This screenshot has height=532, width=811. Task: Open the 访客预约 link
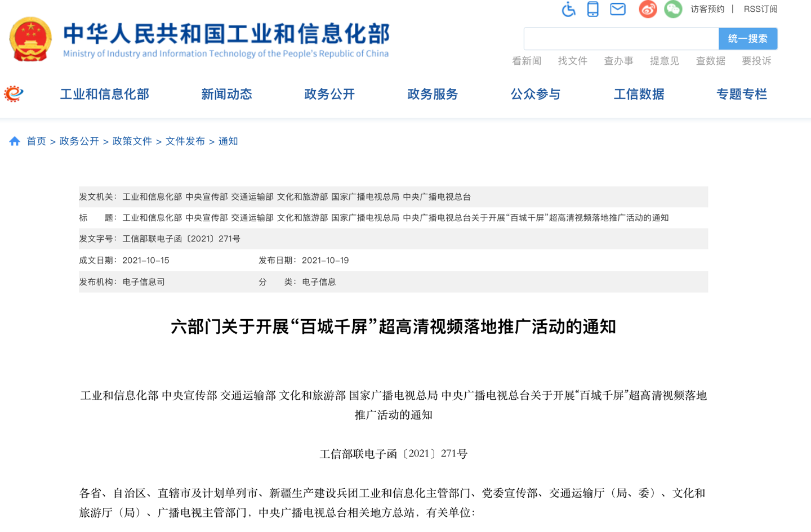click(707, 9)
